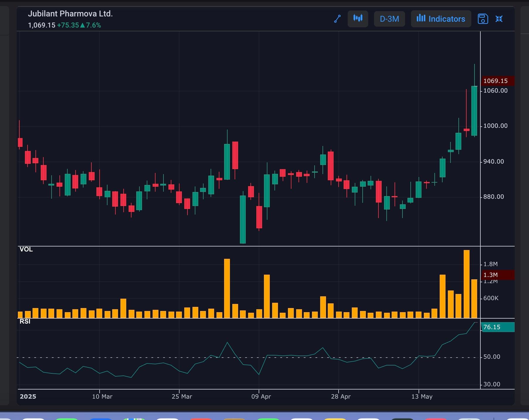Click the 09 Apr date label
This screenshot has height=420, width=529.
tap(261, 397)
